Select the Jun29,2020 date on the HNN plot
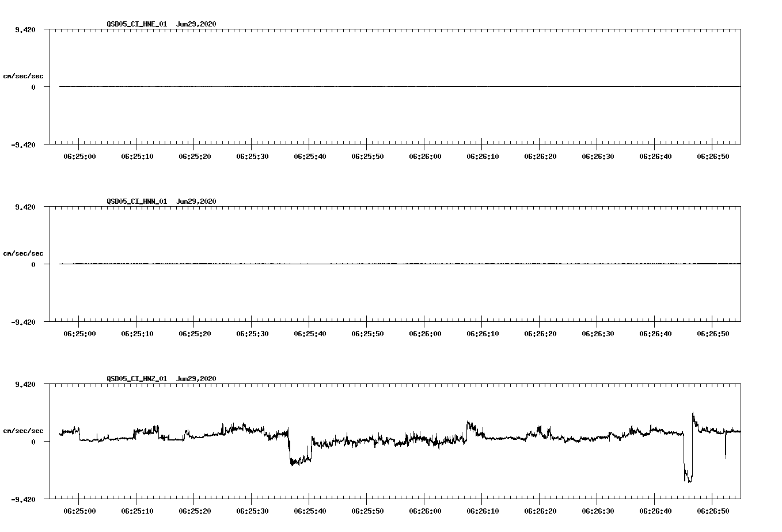The width and height of the screenshot is (782, 532). point(196,202)
